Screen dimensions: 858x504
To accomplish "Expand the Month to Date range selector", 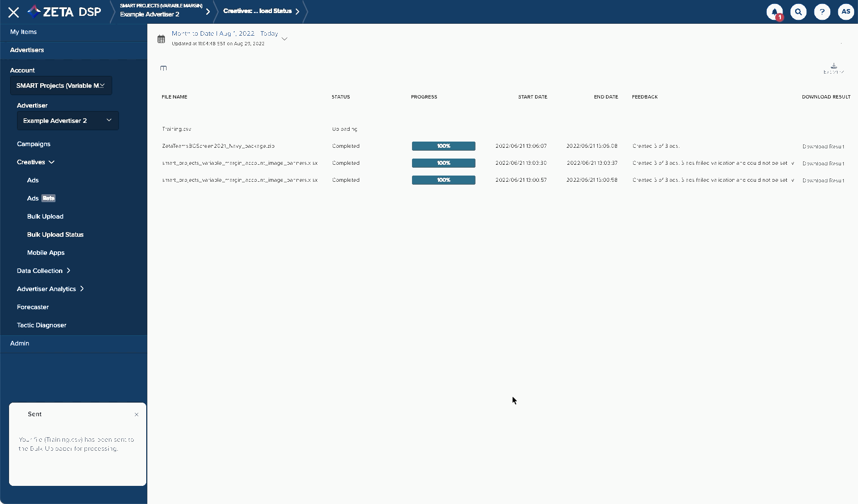I will click(284, 39).
